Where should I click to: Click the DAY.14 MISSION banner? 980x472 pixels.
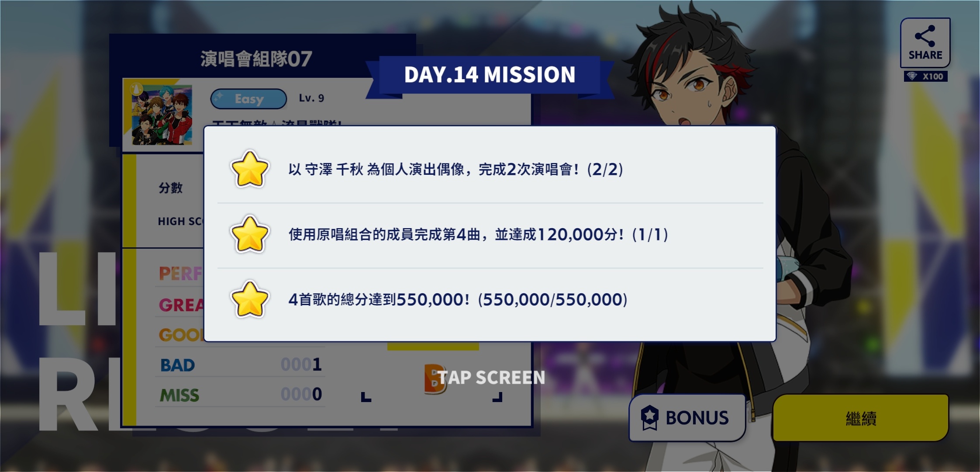point(490,75)
